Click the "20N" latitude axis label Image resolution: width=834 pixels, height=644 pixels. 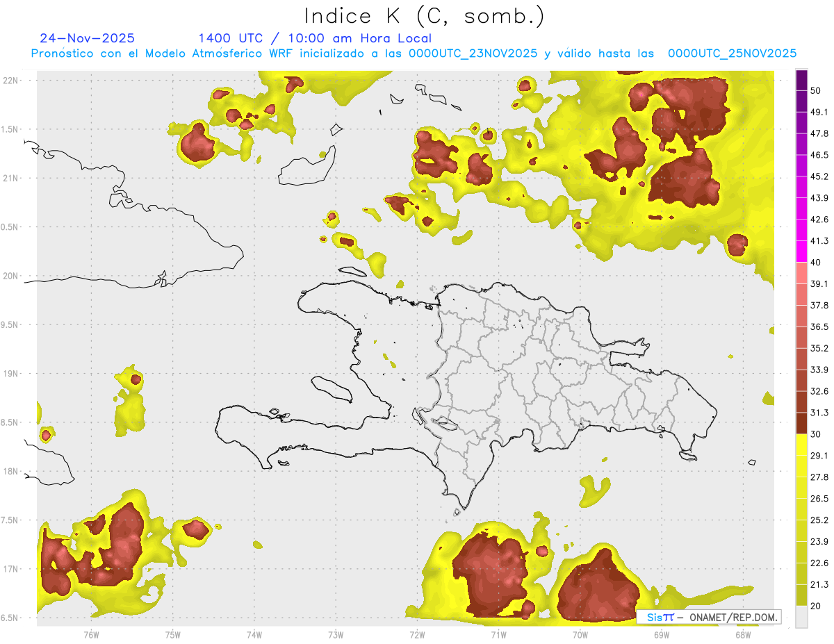[x=11, y=276]
